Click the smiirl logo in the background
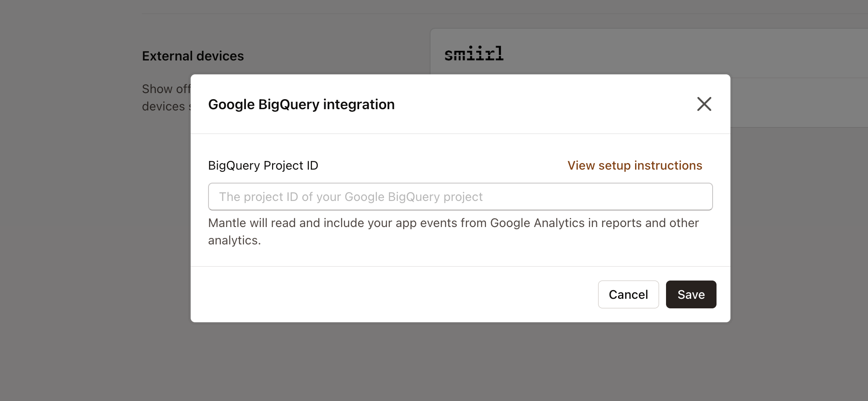The image size is (868, 401). point(474,53)
